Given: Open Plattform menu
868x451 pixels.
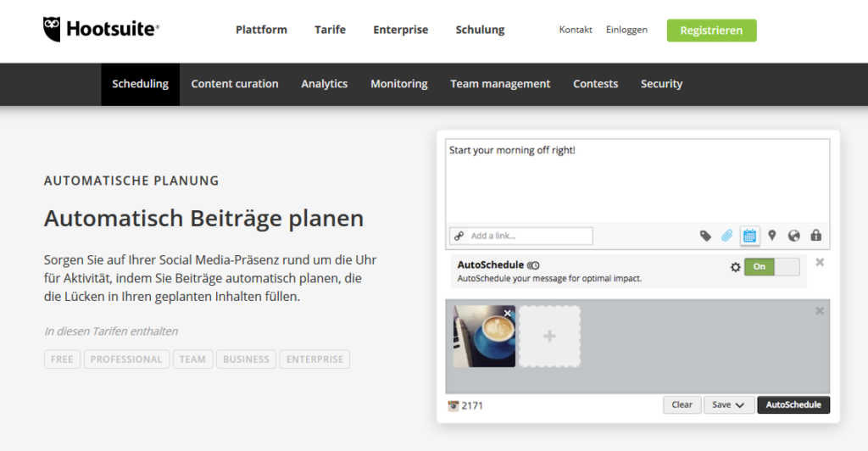Looking at the screenshot, I should click(261, 30).
